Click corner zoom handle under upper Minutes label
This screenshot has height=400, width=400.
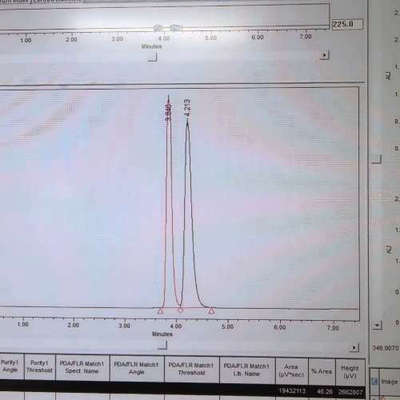click(x=153, y=58)
